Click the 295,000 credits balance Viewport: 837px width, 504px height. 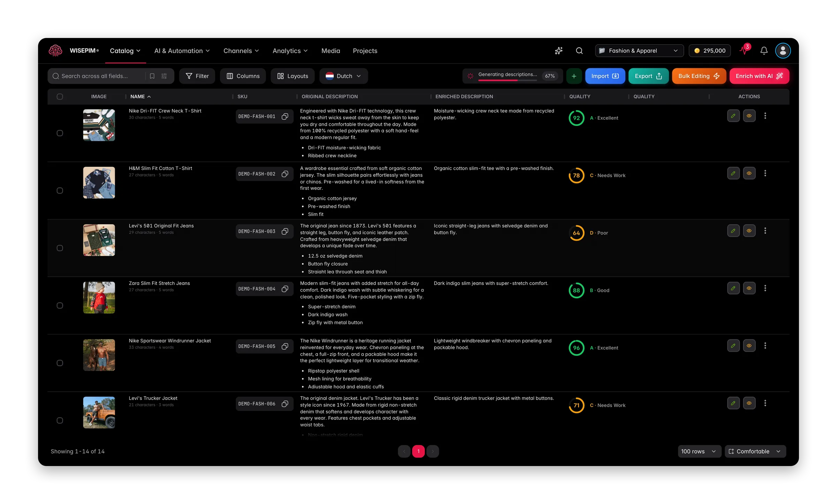710,51
